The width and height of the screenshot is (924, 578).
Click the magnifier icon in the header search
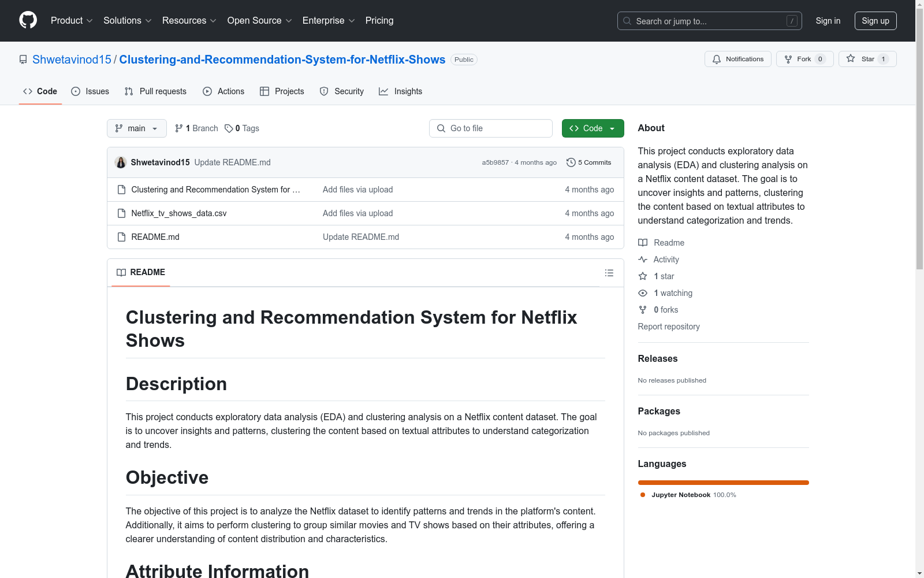(x=627, y=21)
